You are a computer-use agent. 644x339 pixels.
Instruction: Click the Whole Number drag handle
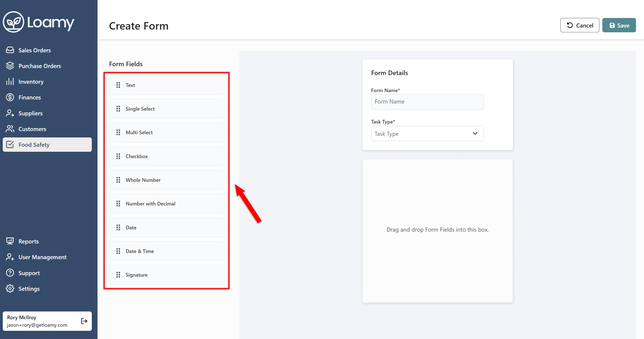[x=118, y=180]
